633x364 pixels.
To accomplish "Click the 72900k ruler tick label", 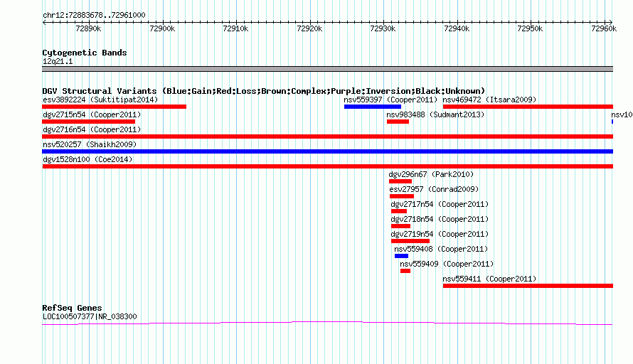I will click(162, 28).
